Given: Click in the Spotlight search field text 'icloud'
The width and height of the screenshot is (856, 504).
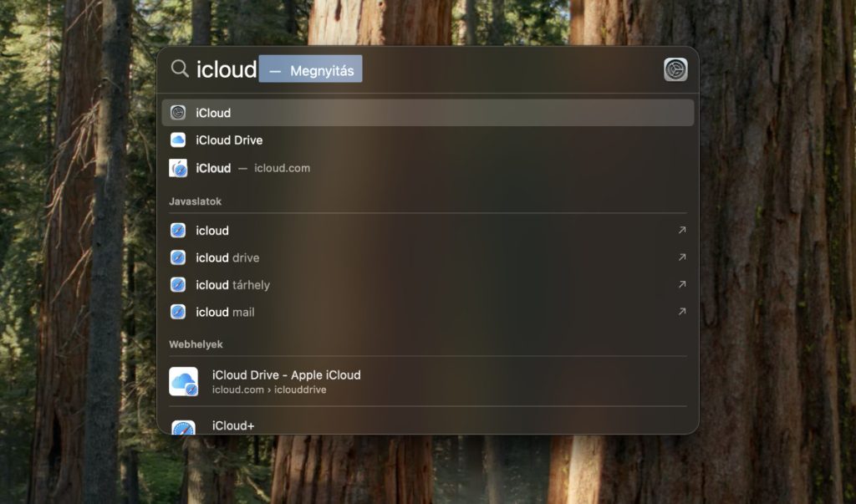Looking at the screenshot, I should click(226, 69).
